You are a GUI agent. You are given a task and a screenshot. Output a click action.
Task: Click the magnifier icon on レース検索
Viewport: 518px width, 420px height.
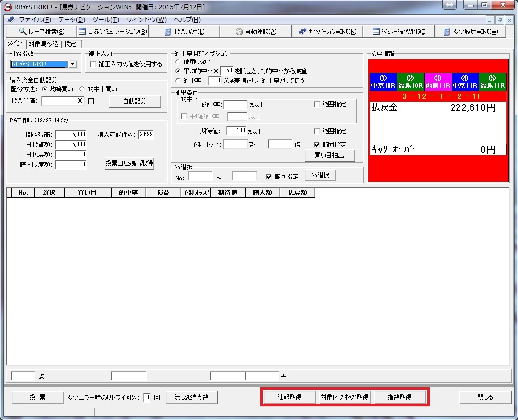click(23, 31)
